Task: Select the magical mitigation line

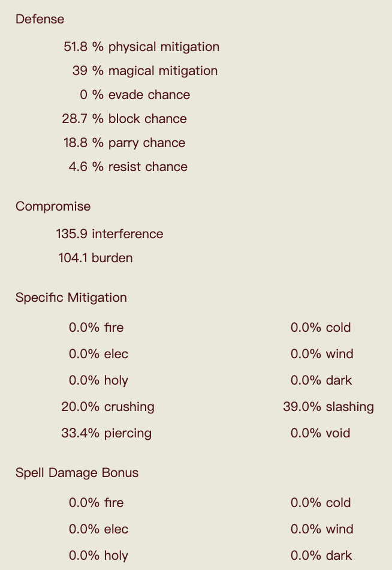Action: pyautogui.click(x=144, y=71)
